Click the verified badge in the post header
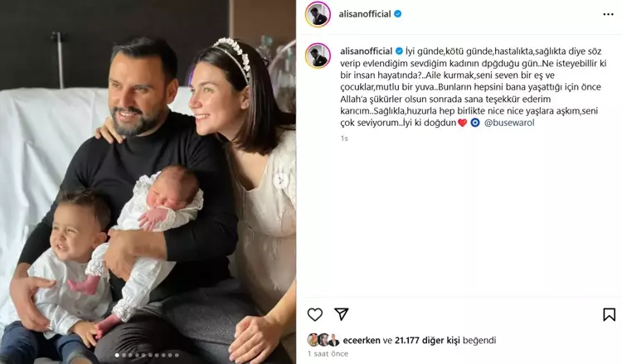Viewport: 622px width, 364px height. (x=397, y=14)
